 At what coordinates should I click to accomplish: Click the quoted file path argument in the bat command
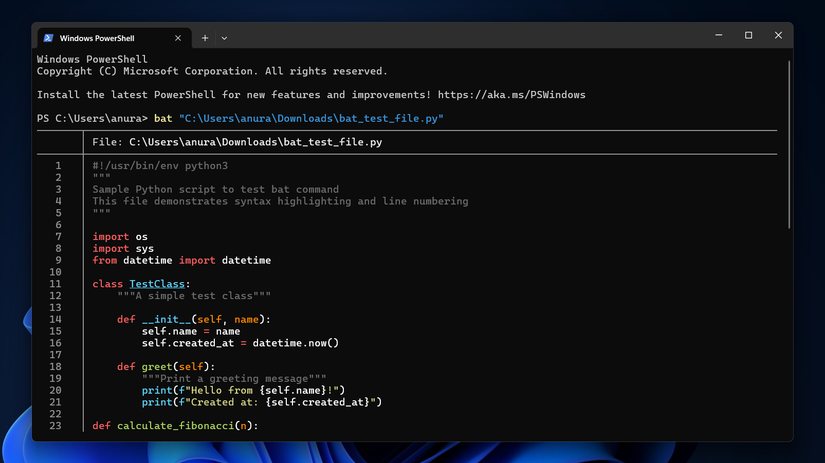click(311, 118)
